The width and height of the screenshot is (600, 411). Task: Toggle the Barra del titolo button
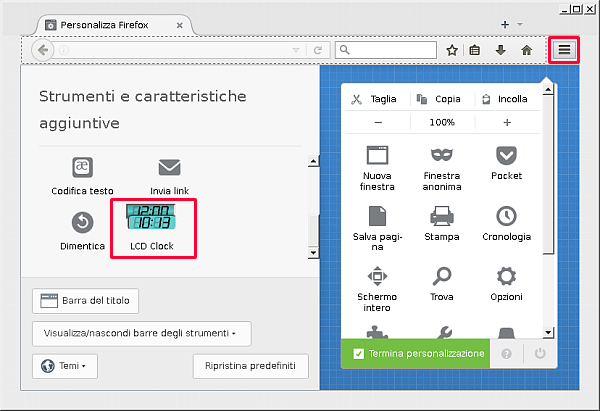(x=87, y=301)
